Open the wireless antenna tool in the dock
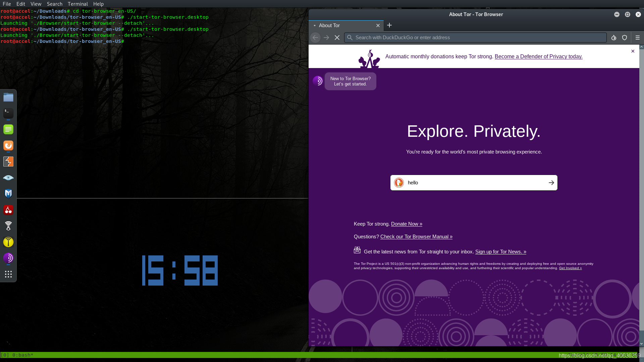The image size is (644, 362). (8, 226)
